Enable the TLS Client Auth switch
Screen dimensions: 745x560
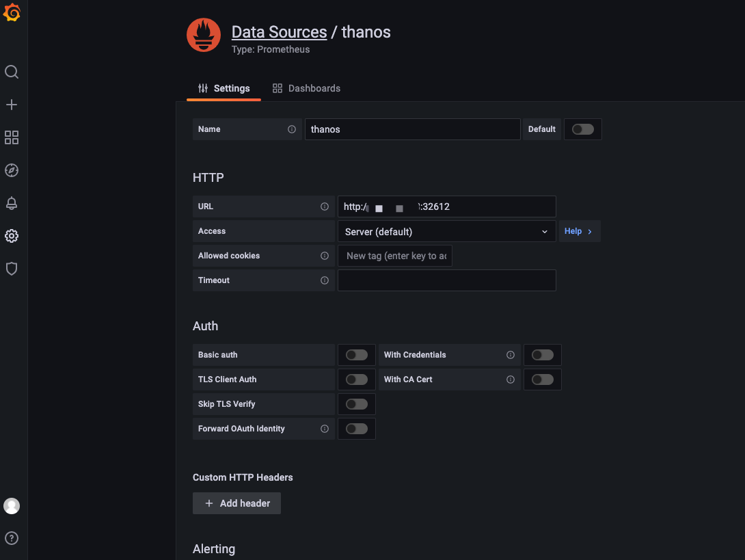357,379
